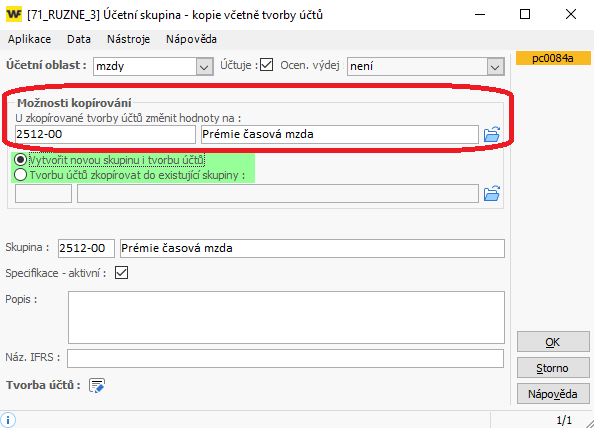
Task: Click into the Popis text area
Action: coord(286,317)
